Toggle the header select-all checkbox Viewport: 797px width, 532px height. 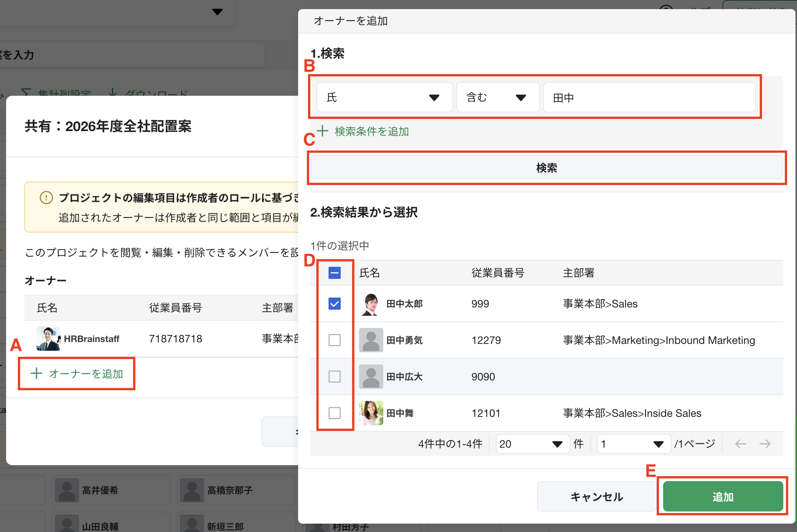pos(335,273)
